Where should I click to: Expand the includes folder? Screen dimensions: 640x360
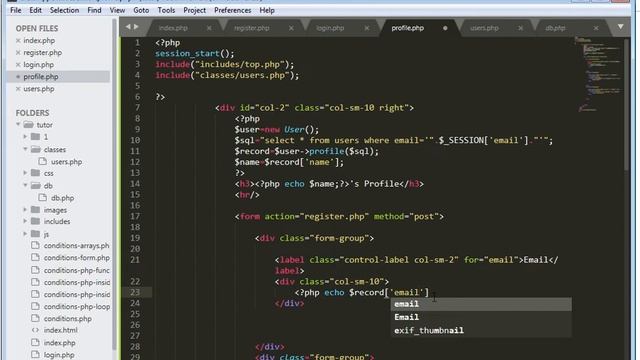pos(25,221)
